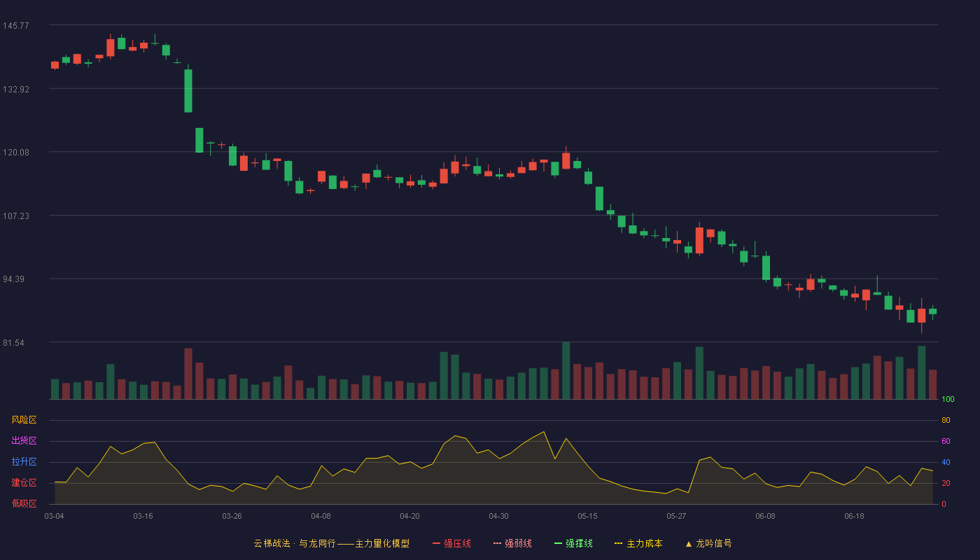Click the yellow triangle 龙吟信号 legend icon
Viewport: 980px width, 560px height.
tap(689, 544)
